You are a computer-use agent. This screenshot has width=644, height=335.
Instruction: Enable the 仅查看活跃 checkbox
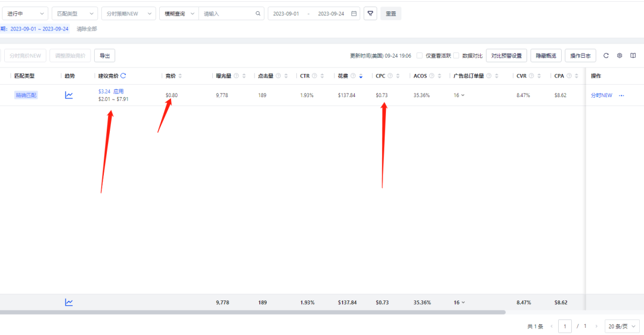[x=420, y=55]
